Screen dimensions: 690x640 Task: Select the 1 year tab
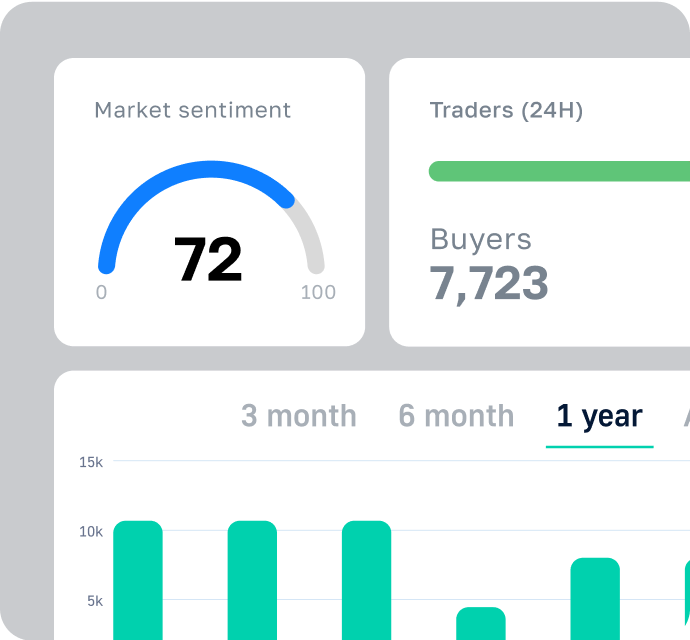599,416
